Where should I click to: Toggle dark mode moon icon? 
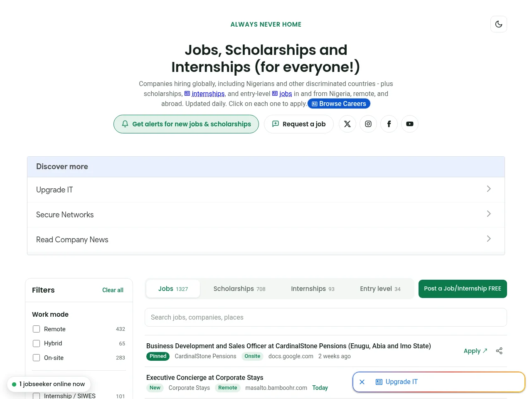coord(499,24)
